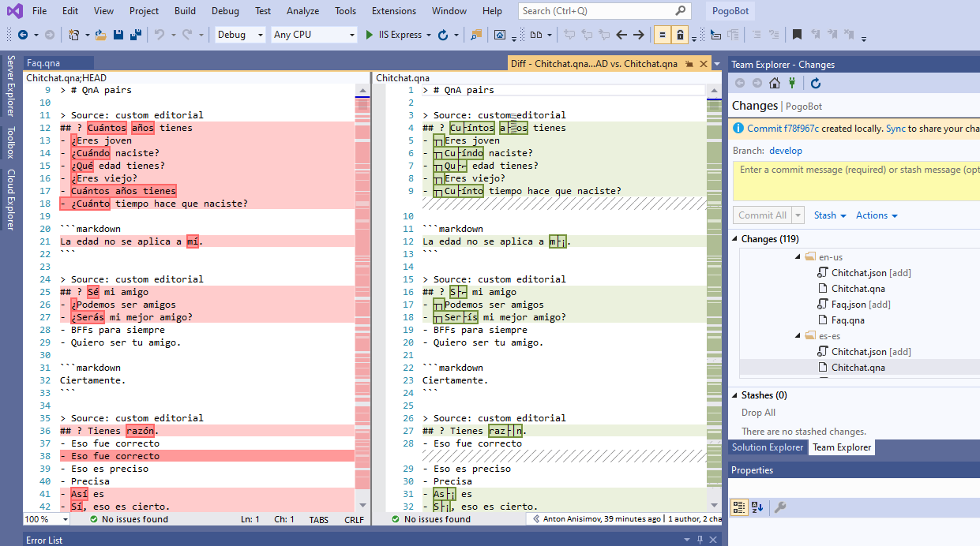Open the Debug menu

[x=224, y=10]
